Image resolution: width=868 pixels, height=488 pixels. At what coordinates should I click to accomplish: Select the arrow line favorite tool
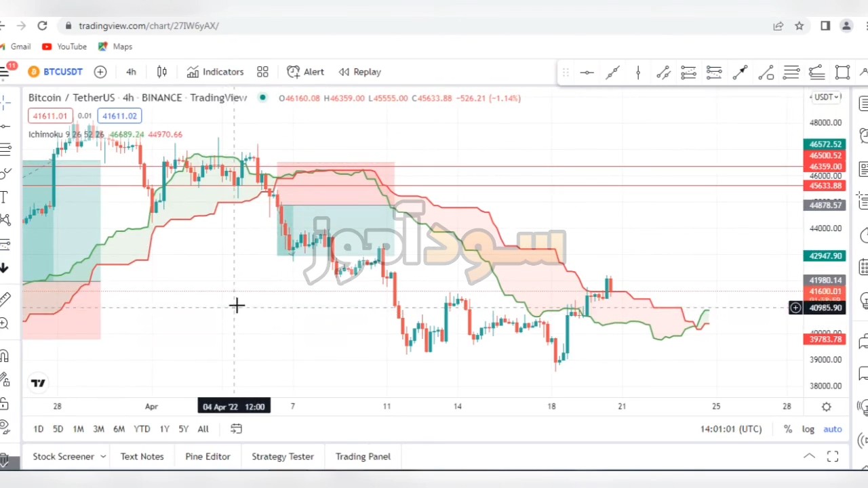(x=740, y=73)
